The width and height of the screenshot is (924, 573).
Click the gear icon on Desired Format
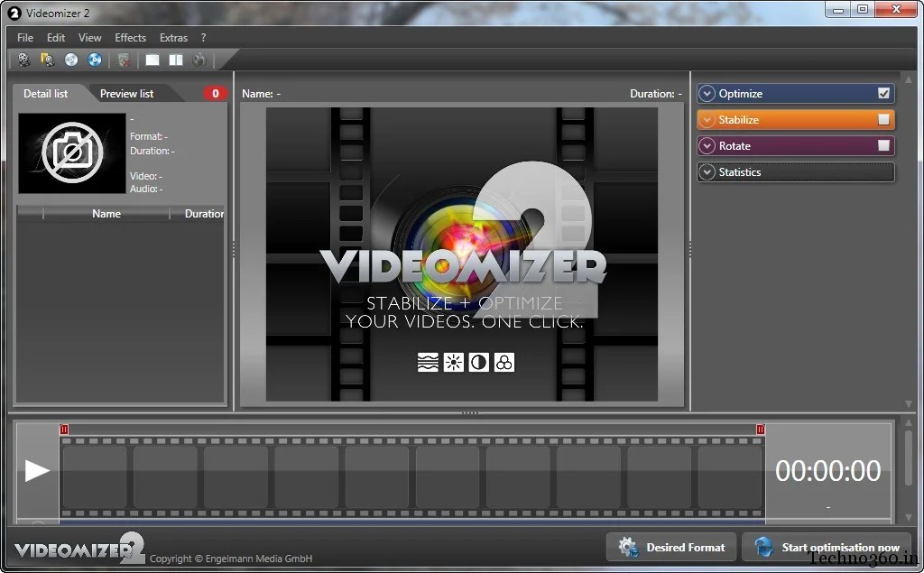pos(628,547)
